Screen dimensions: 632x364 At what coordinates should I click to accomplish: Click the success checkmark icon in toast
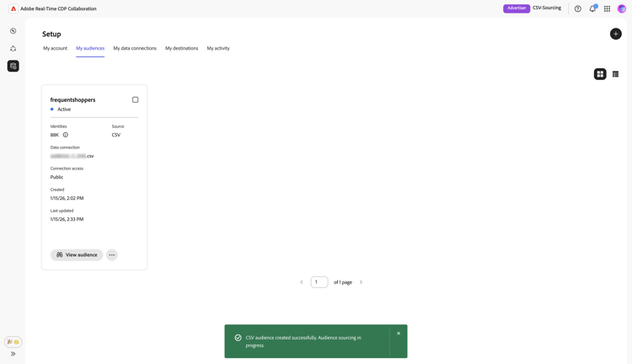click(238, 338)
